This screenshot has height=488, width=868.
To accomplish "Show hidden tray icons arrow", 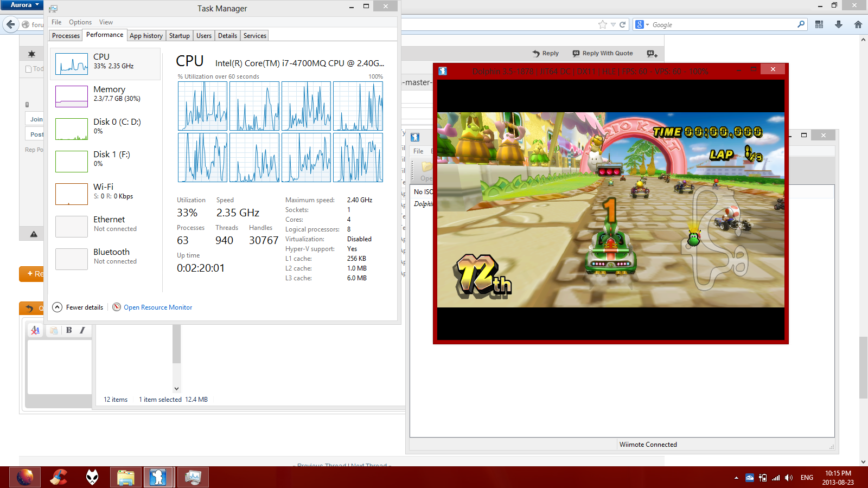I will [736, 478].
